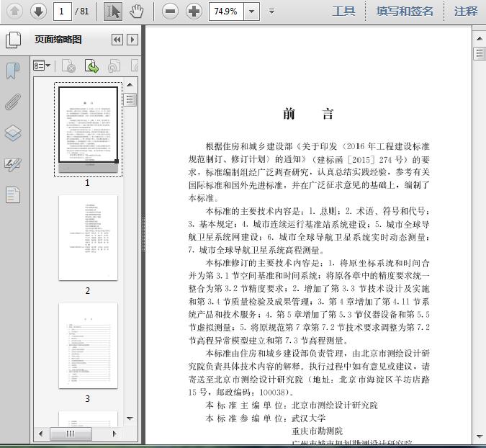The image size is (486, 448).
Task: Open the Signatures panel
Action: 13,164
